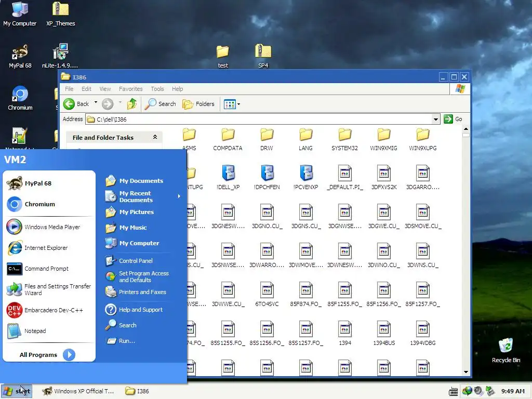Screen dimensions: 532x399
Task: Select the !DELL_XP file
Action: (228, 178)
